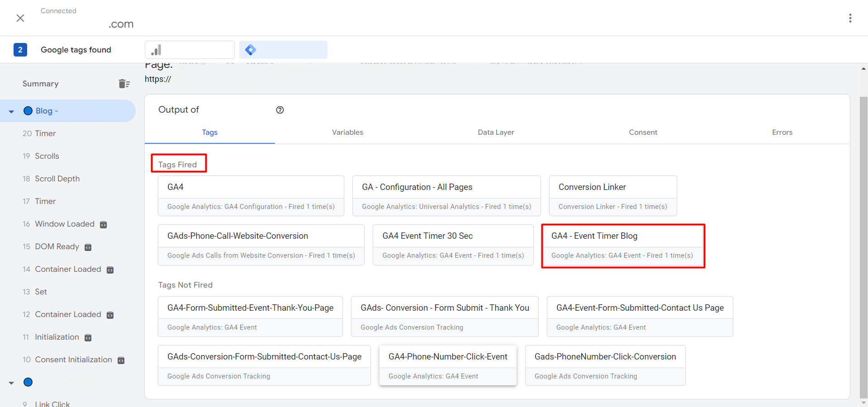
Task: Collapse the Blog page event group
Action: pos(11,111)
